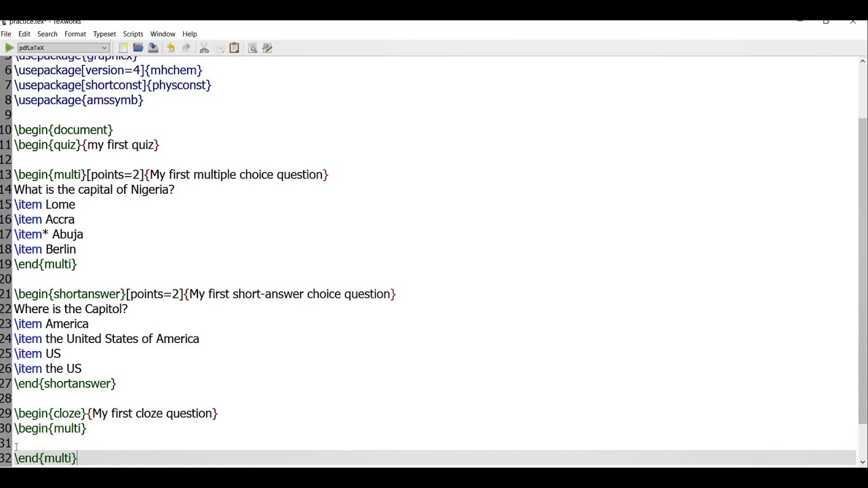Click "\begin{cloze}{My first cloze question}" line
Image resolution: width=868 pixels, height=488 pixels.
pyautogui.click(x=116, y=413)
